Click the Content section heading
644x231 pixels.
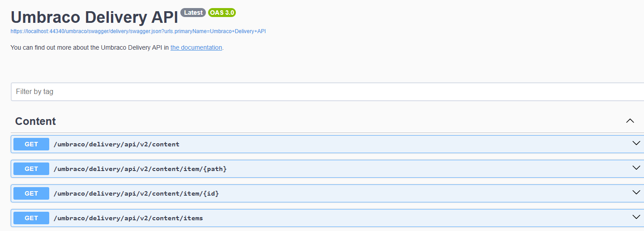pos(35,121)
